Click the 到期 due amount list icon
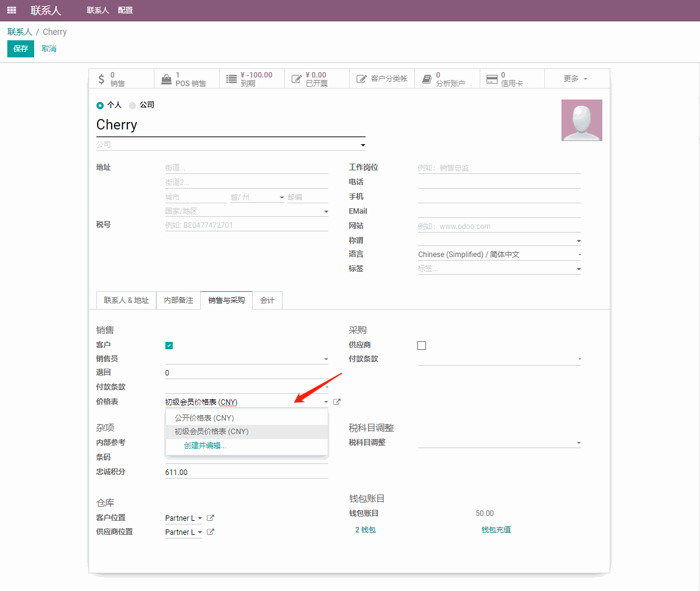This screenshot has height=591, width=700. [x=231, y=79]
